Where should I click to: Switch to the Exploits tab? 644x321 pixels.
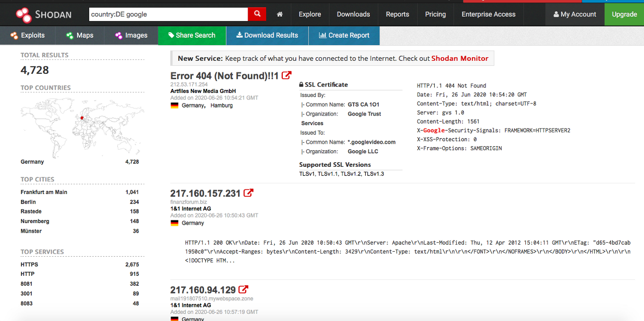(x=28, y=35)
